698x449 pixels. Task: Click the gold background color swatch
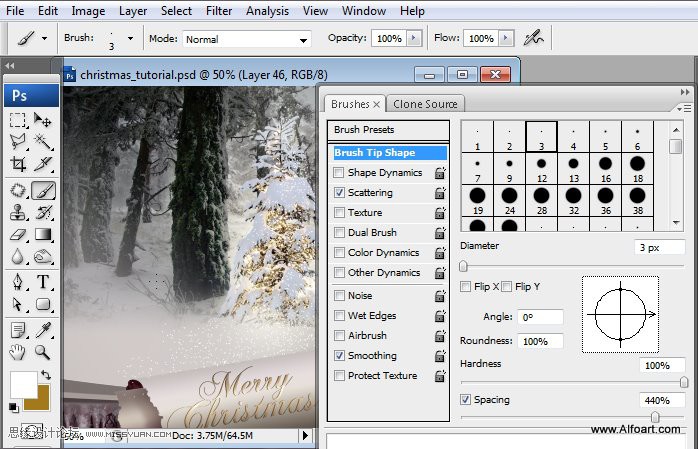37,397
